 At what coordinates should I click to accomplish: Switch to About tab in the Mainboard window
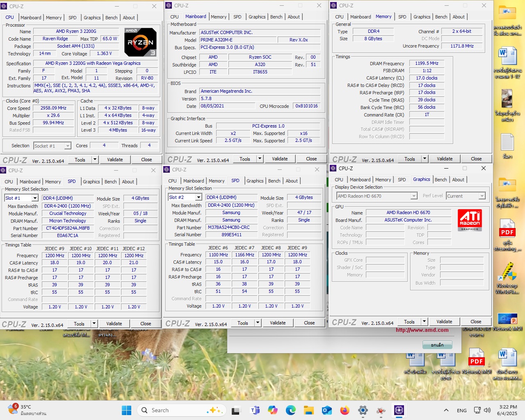[x=294, y=17]
